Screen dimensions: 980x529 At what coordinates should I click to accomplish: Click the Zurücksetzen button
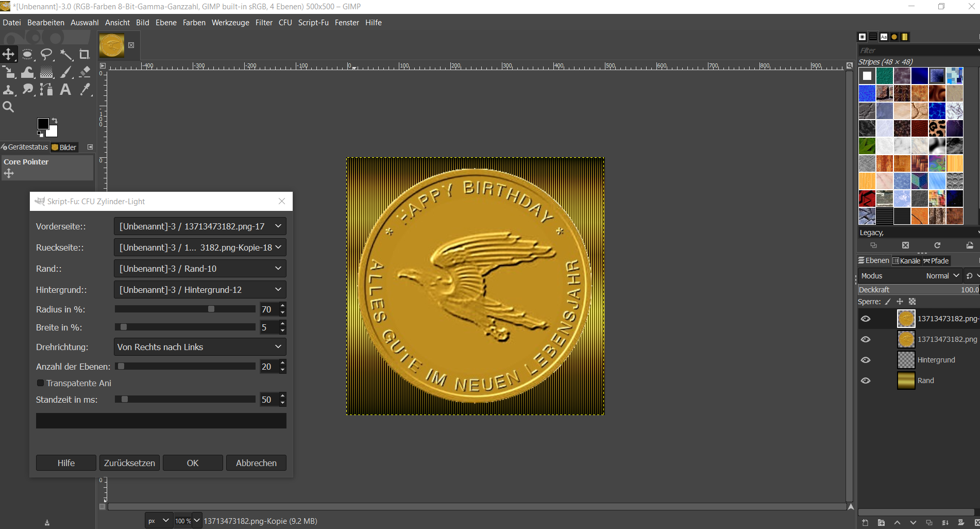point(129,463)
